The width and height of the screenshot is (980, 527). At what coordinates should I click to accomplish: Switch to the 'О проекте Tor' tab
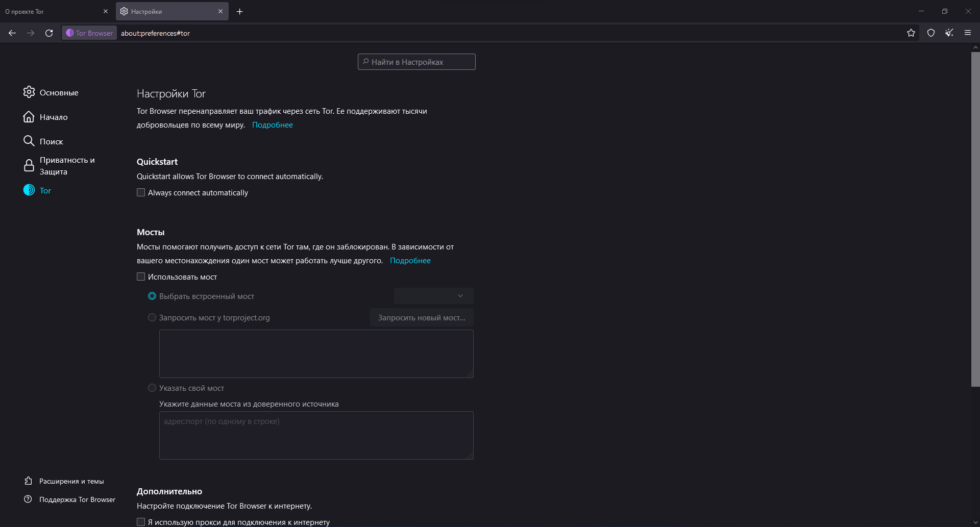(x=56, y=11)
